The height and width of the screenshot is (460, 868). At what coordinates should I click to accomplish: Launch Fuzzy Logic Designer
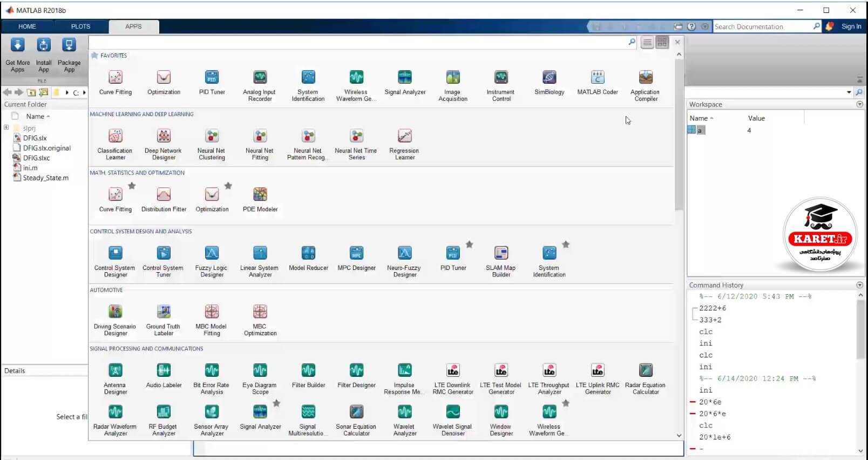pos(212,261)
